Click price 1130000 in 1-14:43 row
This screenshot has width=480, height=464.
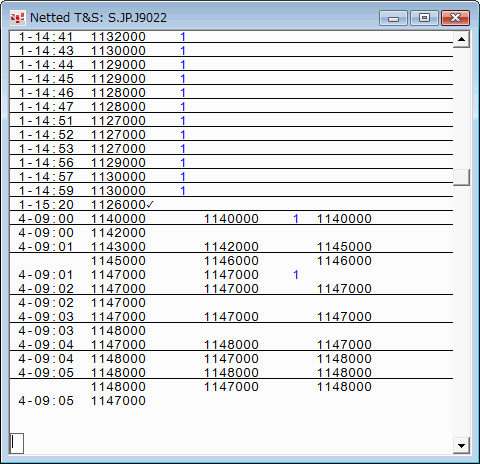[x=118, y=51]
